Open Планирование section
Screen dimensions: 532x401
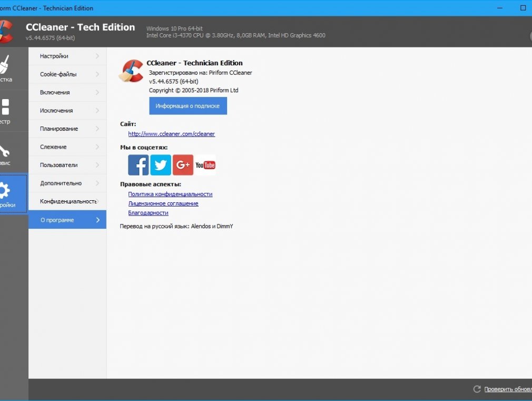coord(67,129)
